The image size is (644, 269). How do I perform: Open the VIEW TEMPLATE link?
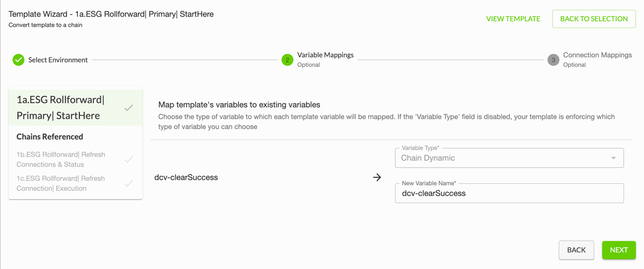click(x=513, y=19)
